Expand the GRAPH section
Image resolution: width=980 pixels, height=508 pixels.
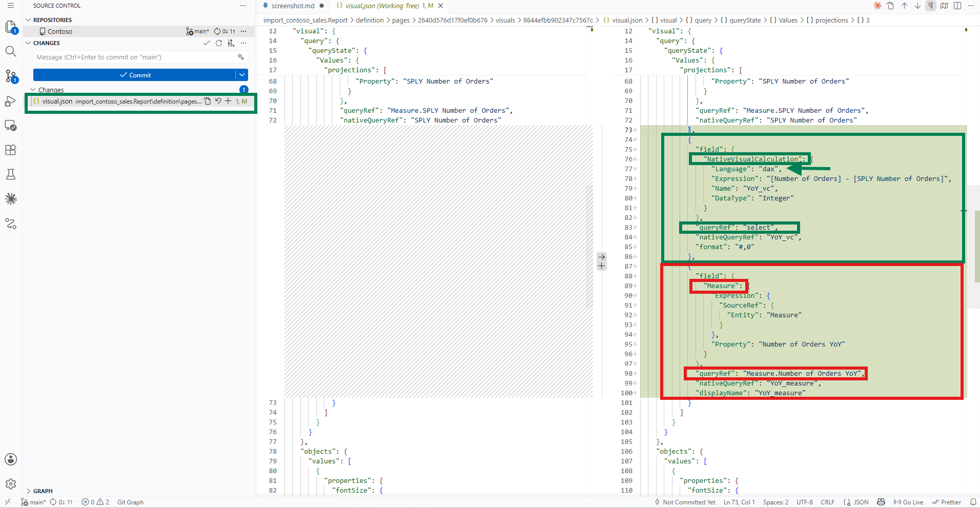[28, 491]
